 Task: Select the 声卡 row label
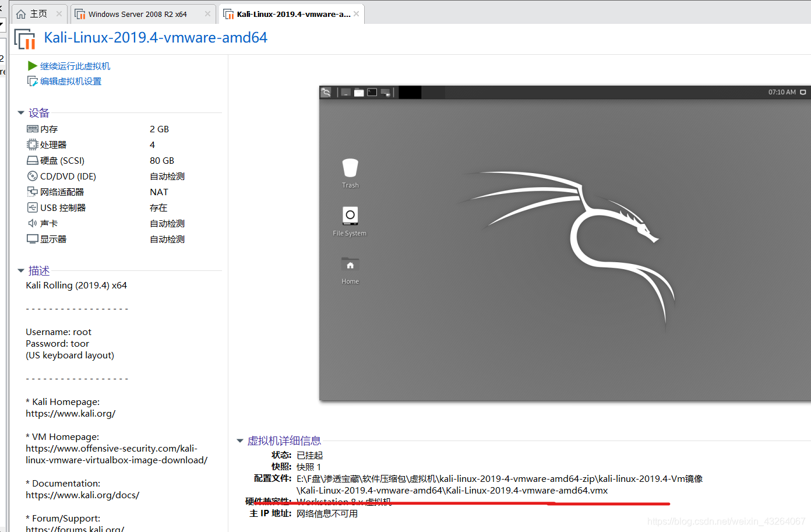click(x=49, y=223)
